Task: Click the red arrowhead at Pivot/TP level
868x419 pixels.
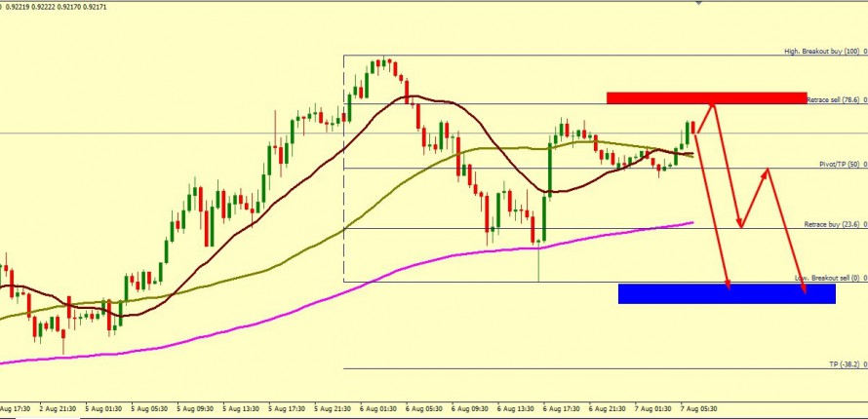Action: 768,171
